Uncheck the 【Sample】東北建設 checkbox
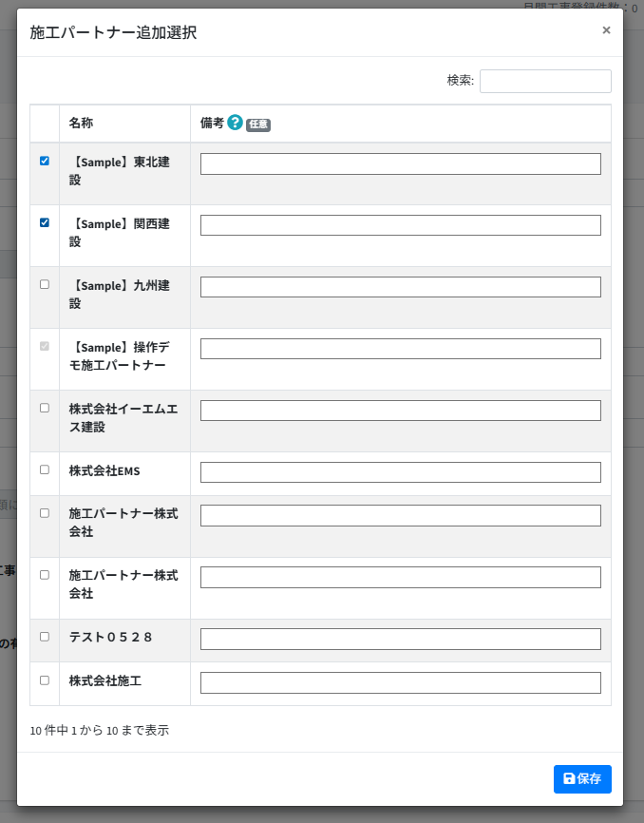 click(x=45, y=162)
